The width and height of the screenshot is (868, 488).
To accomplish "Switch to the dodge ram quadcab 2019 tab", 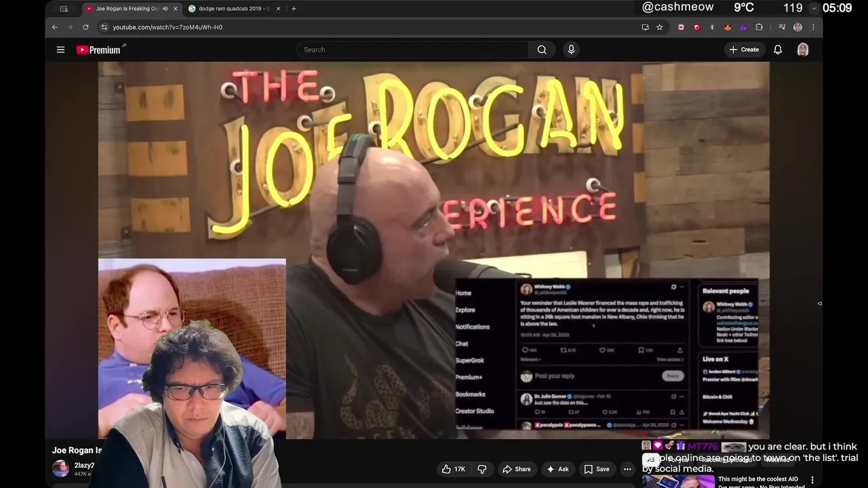I will tap(234, 9).
